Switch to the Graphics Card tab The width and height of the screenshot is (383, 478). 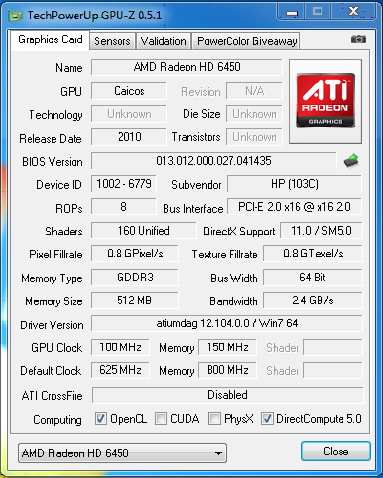click(50, 40)
